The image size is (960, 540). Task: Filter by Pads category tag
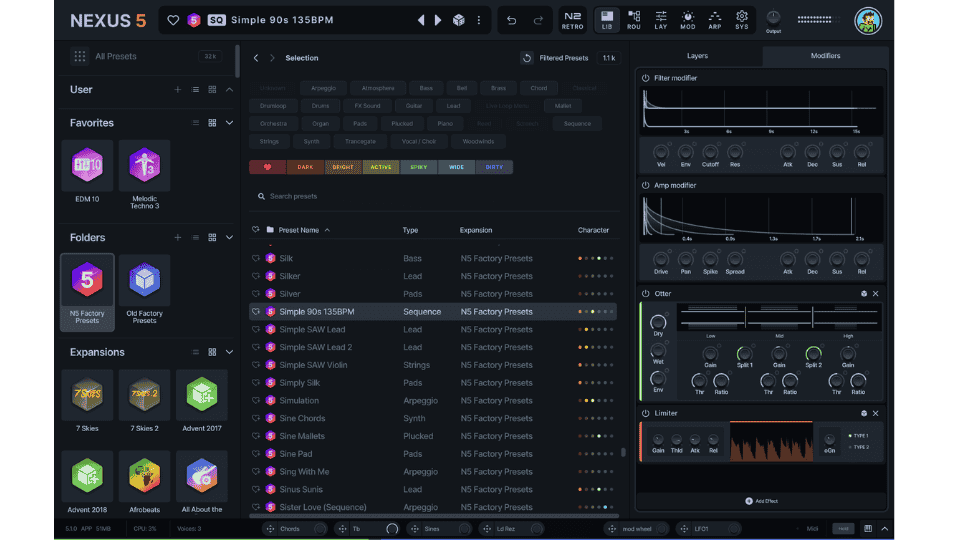pyautogui.click(x=360, y=124)
